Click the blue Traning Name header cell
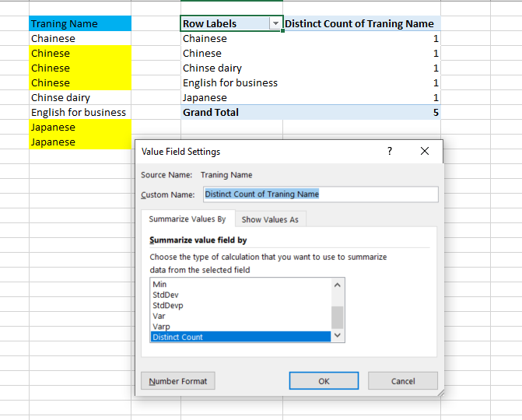Screen dimensions: 522x420 [80, 24]
